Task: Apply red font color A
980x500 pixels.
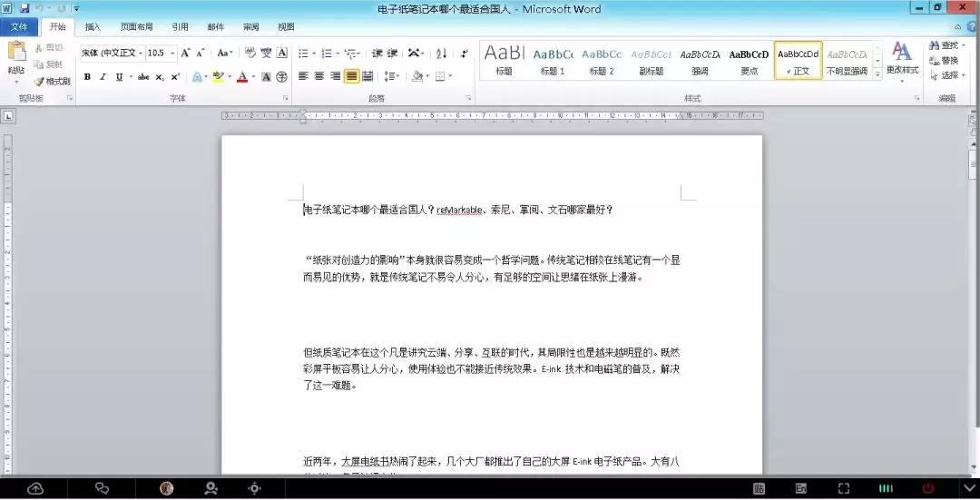Action: pos(242,77)
